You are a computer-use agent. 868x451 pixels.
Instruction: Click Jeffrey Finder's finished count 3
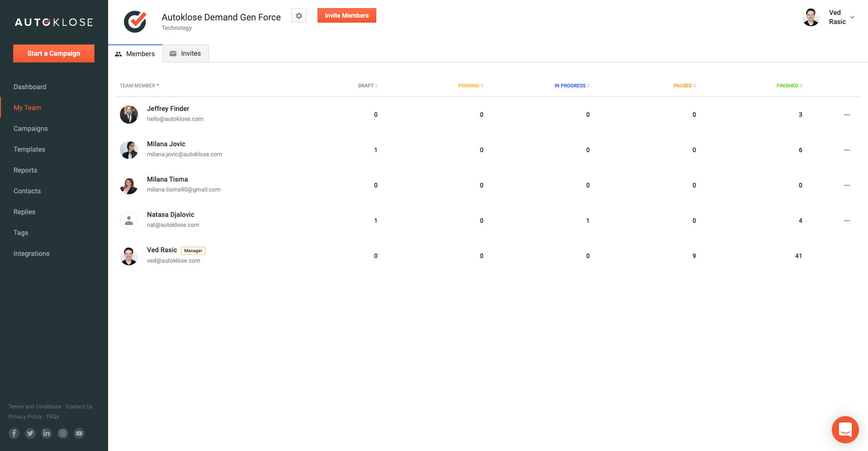[801, 115]
